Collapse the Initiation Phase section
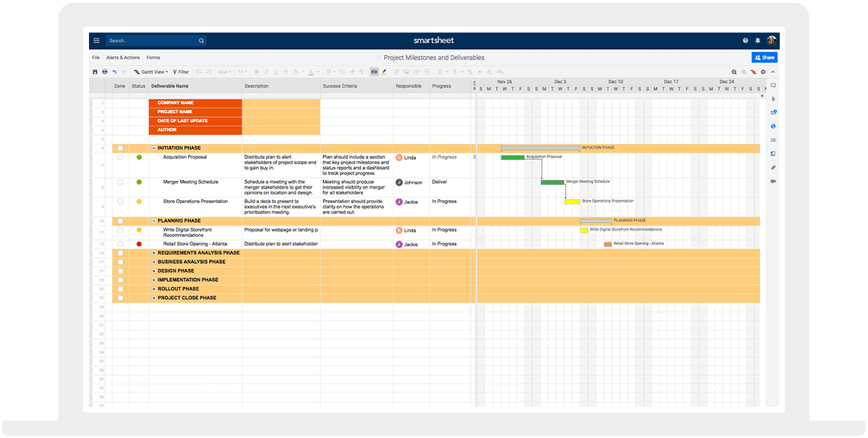The image size is (868, 438). 153,148
